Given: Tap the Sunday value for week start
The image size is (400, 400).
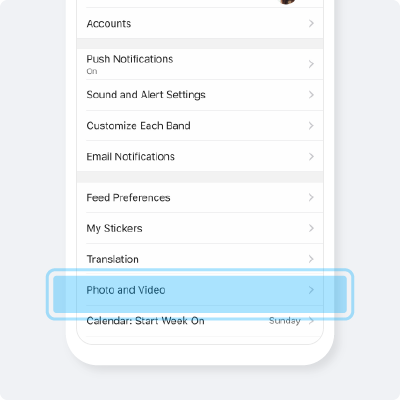Looking at the screenshot, I should (x=285, y=321).
